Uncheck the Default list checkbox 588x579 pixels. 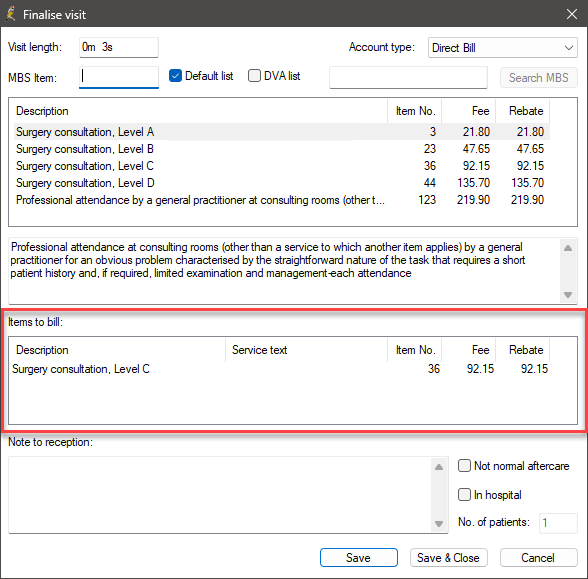pos(175,76)
